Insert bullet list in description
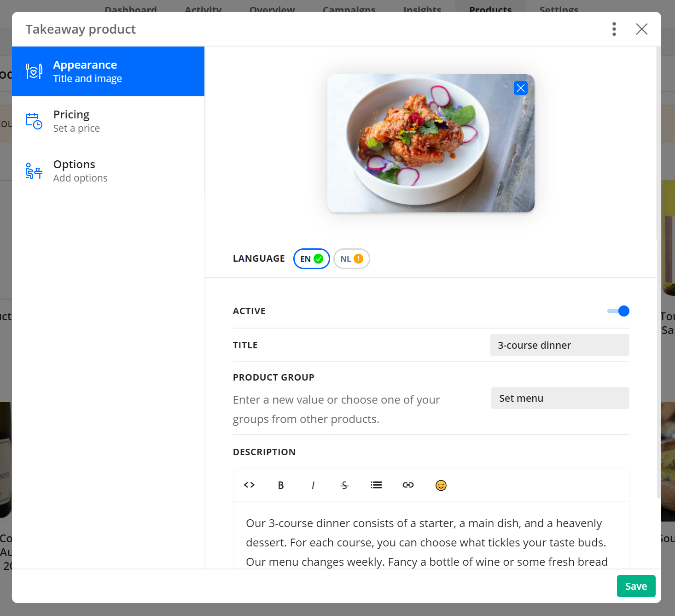Screen dimensions: 675x616 pos(376,485)
